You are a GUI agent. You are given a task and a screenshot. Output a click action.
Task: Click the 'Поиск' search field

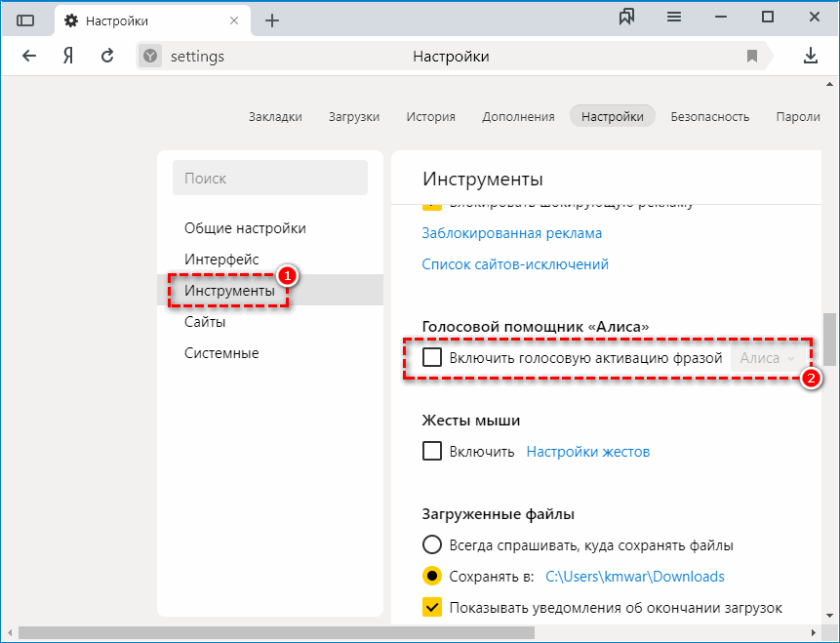(x=269, y=178)
